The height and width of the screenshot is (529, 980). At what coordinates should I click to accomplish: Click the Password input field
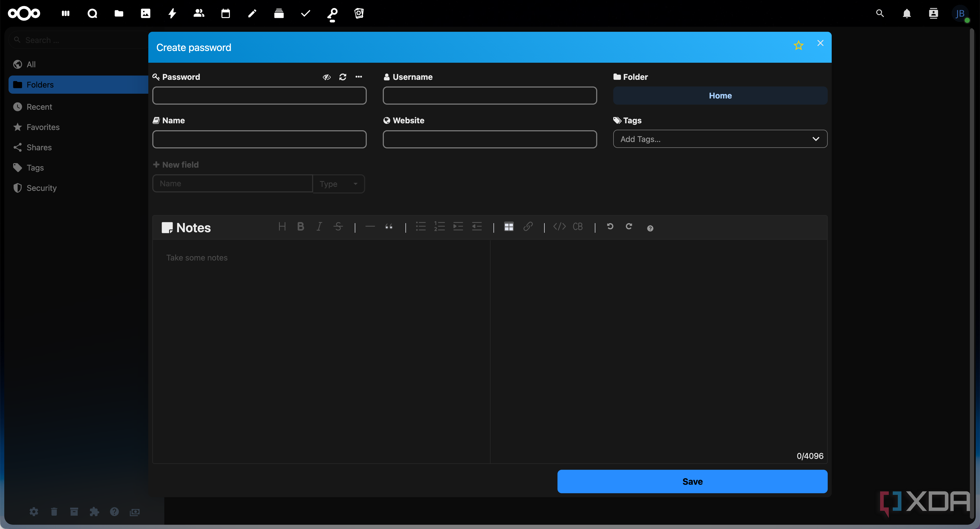tap(260, 96)
